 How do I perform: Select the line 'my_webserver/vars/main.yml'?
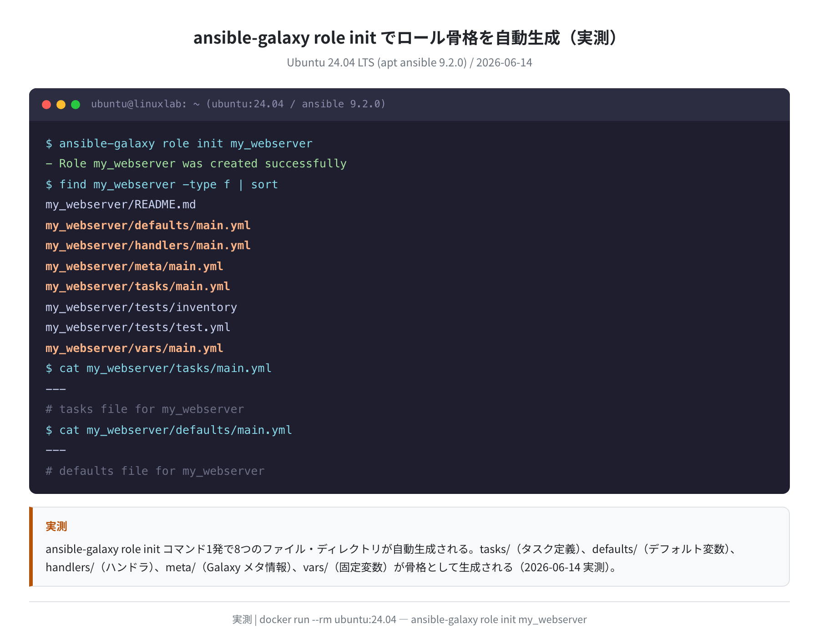(134, 348)
